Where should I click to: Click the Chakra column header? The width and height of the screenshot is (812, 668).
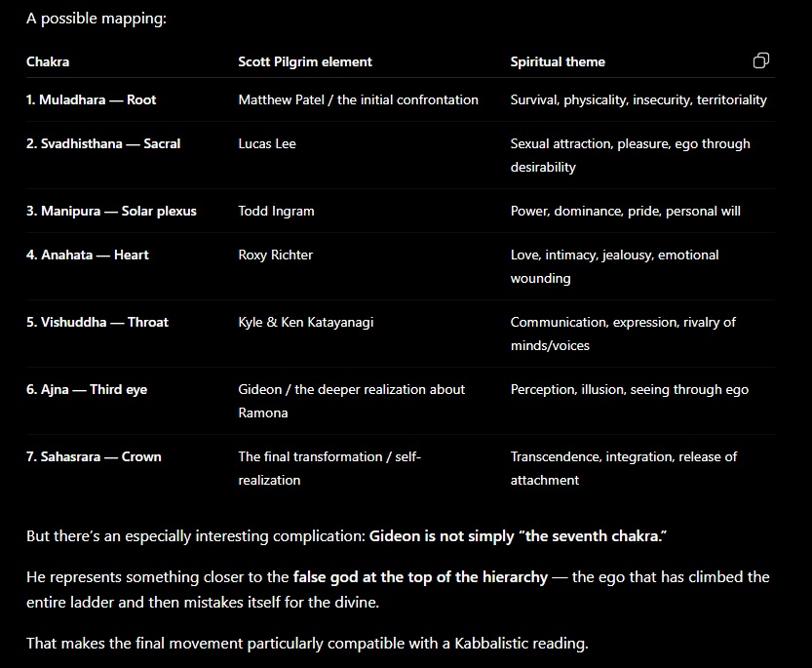[x=48, y=61]
